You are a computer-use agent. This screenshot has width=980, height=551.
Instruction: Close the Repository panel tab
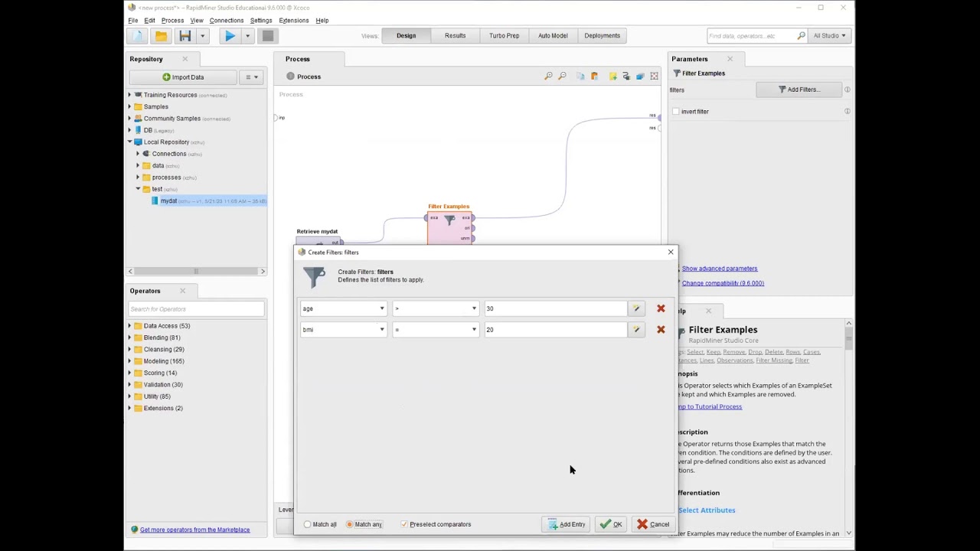[185, 59]
